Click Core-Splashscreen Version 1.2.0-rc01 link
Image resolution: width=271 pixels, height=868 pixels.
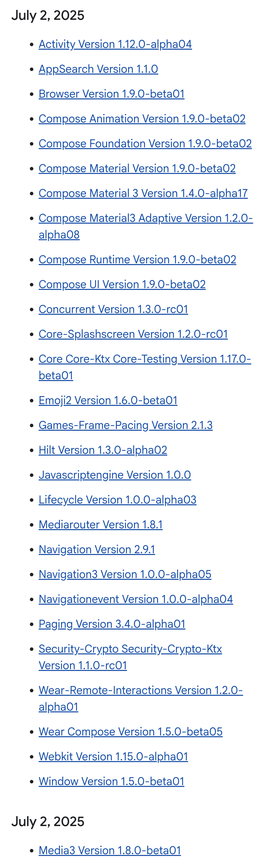tap(133, 334)
